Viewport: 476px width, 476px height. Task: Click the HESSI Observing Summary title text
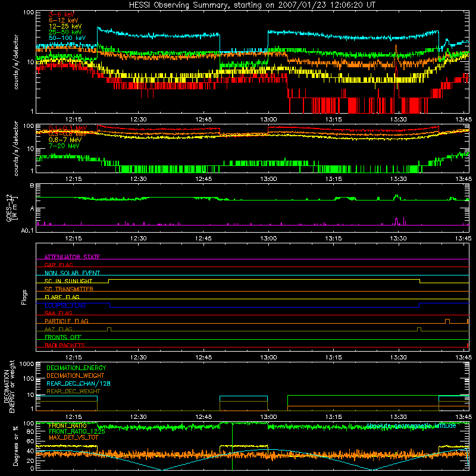(252, 5)
